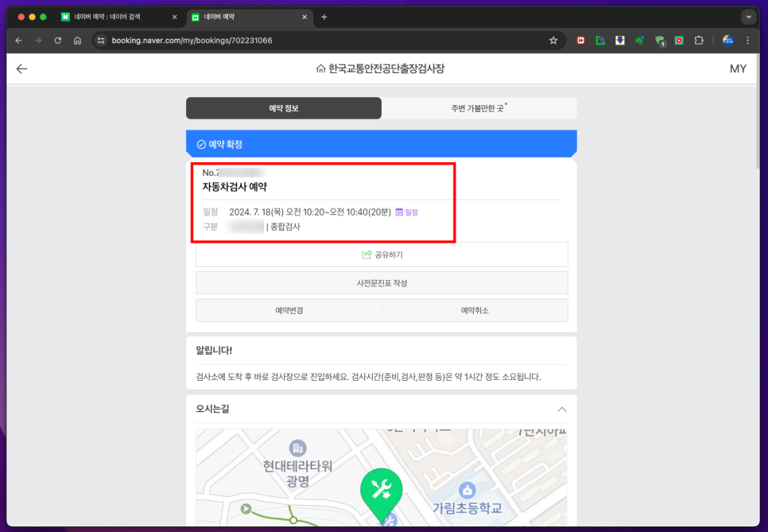Open the tab search dropdown chevron
The width and height of the screenshot is (768, 532).
pyautogui.click(x=748, y=17)
